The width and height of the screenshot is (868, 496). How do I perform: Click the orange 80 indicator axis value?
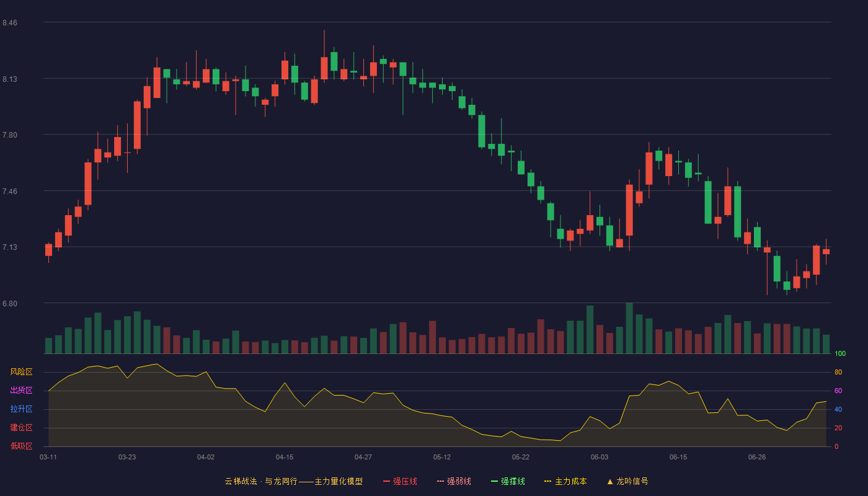(x=838, y=372)
